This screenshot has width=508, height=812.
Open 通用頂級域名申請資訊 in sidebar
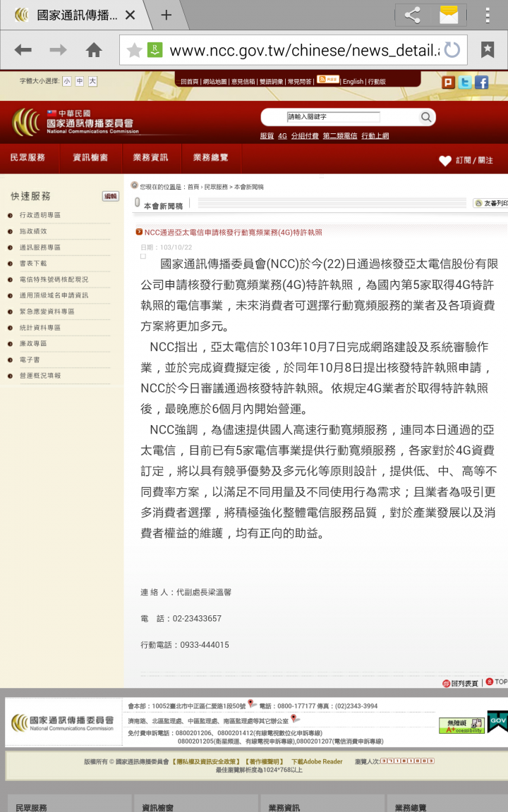pyautogui.click(x=54, y=295)
